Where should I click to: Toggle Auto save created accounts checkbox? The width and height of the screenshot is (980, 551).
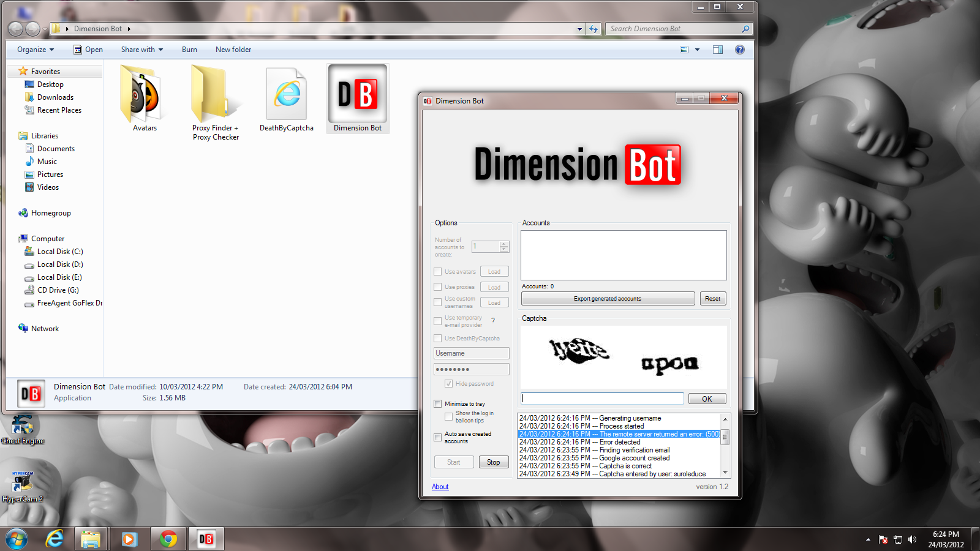click(437, 437)
